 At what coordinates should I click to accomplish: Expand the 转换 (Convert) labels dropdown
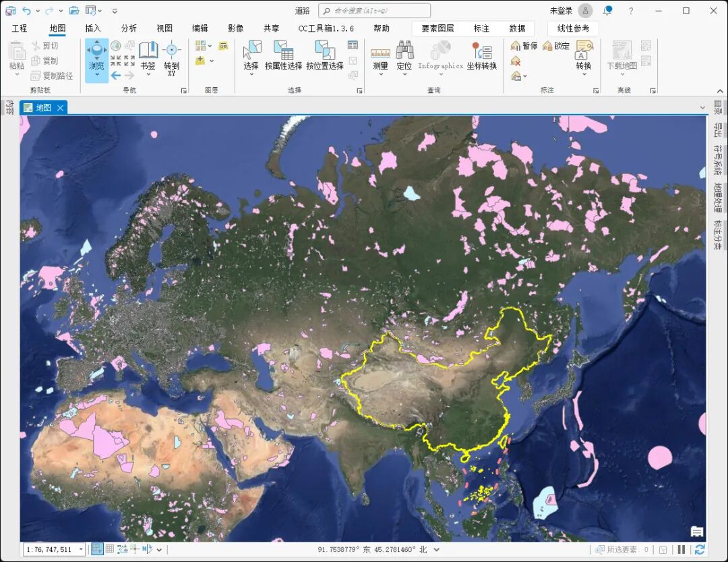[x=583, y=74]
